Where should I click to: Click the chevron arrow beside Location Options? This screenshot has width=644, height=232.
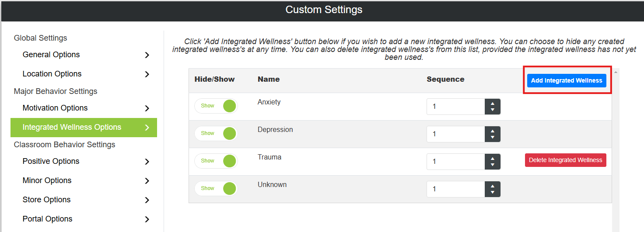pyautogui.click(x=147, y=74)
